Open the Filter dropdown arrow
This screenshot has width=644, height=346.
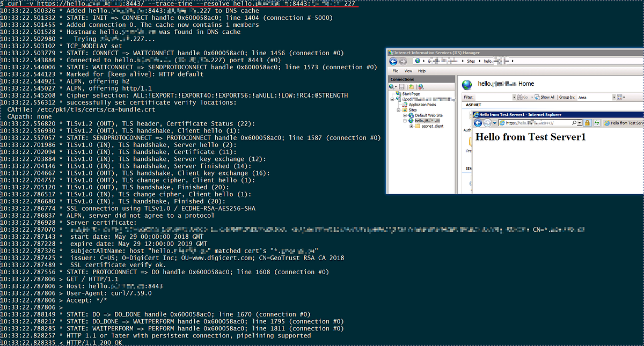point(514,97)
